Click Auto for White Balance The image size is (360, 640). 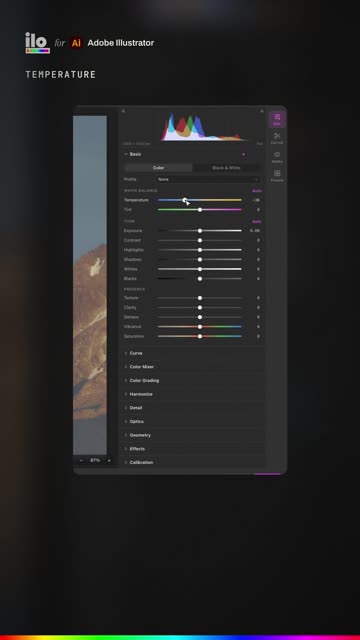click(x=257, y=191)
